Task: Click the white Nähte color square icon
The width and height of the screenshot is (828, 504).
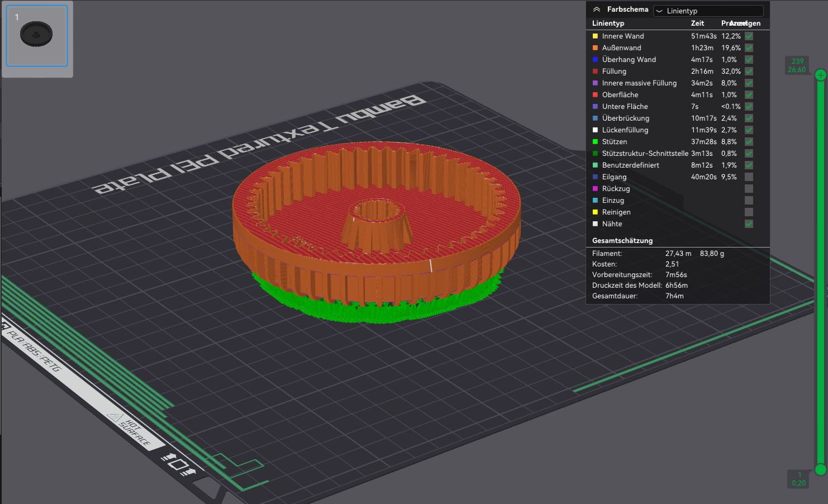Action: pyautogui.click(x=595, y=224)
